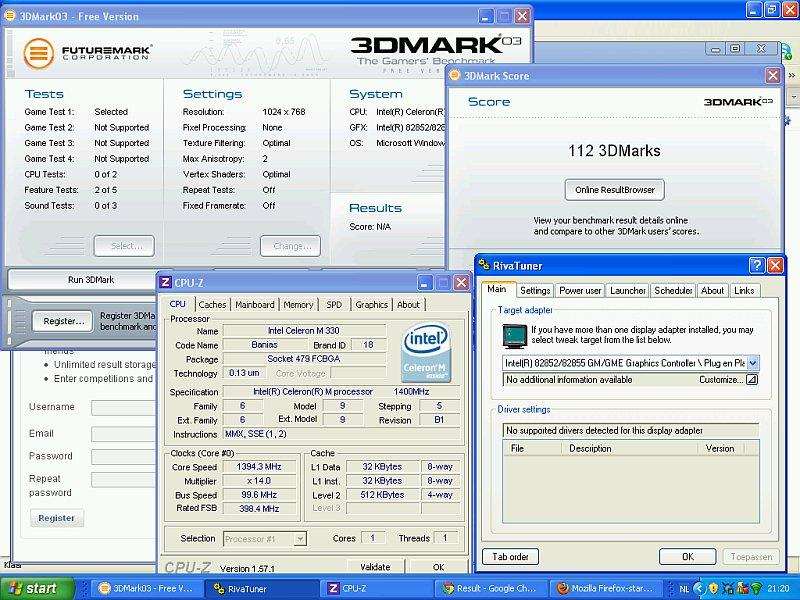800x600 pixels.
Task: Click the Register... button in 3DMark03
Action: coord(63,321)
